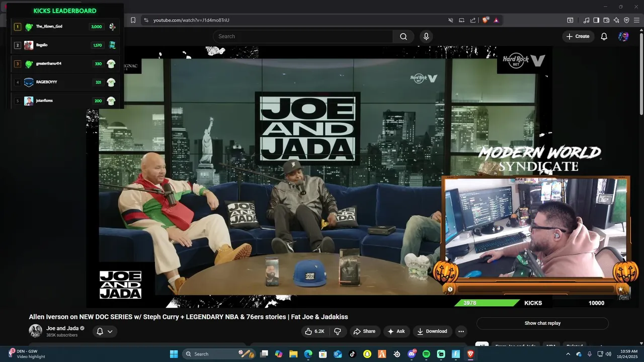Click the Brave browser taskbar icon
This screenshot has width=644, height=362.
(x=470, y=354)
